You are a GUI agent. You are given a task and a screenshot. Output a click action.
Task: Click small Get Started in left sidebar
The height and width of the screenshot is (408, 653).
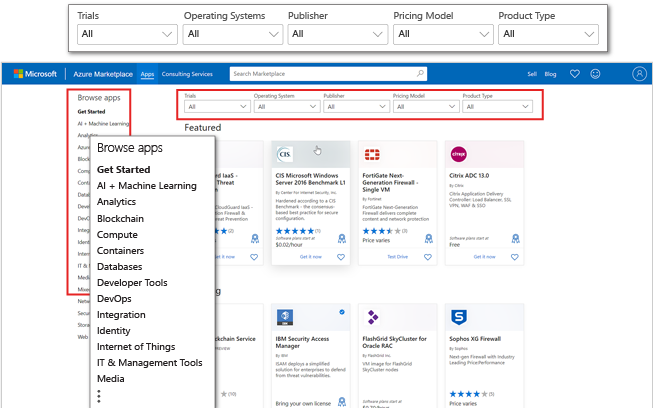(x=91, y=112)
